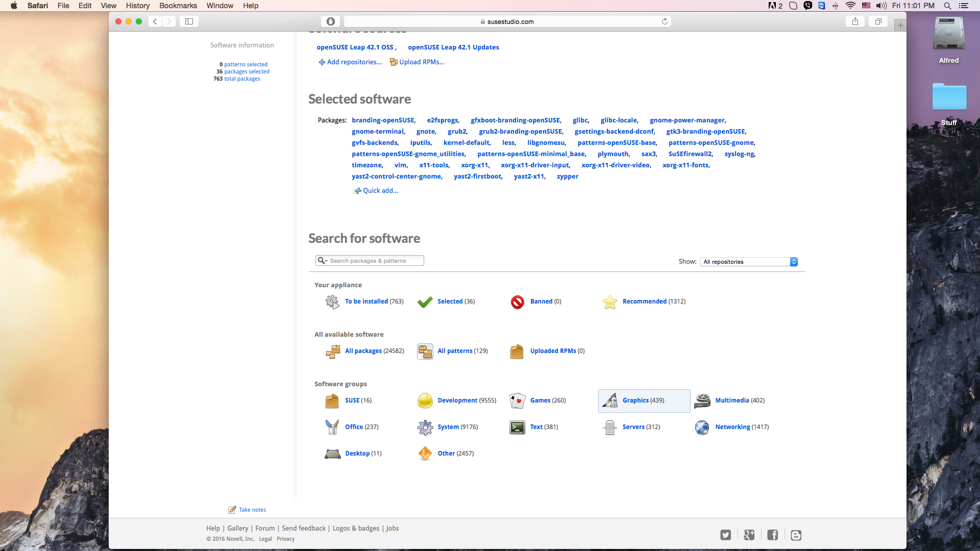Click the Add repositories link
The image size is (980, 551).
pos(354,62)
